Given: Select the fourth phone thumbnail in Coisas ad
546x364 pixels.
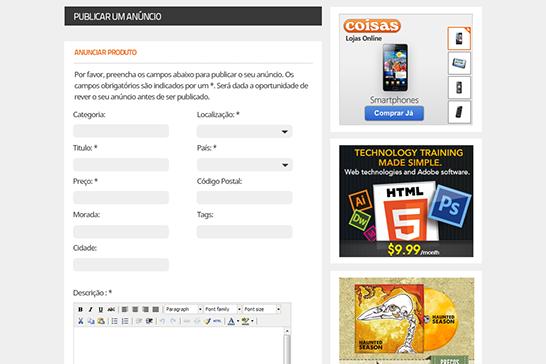Looking at the screenshot, I should pos(459,112).
